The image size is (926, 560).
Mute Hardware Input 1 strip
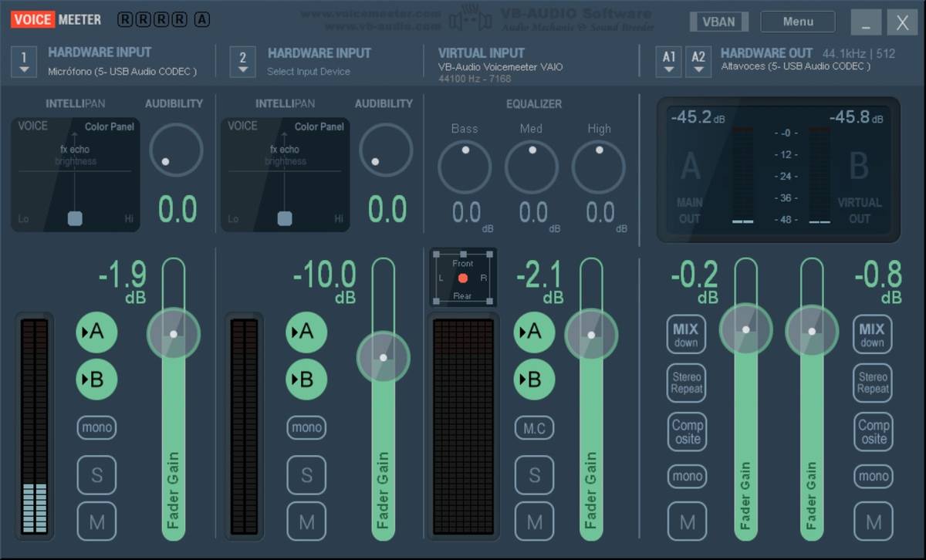pos(96,521)
